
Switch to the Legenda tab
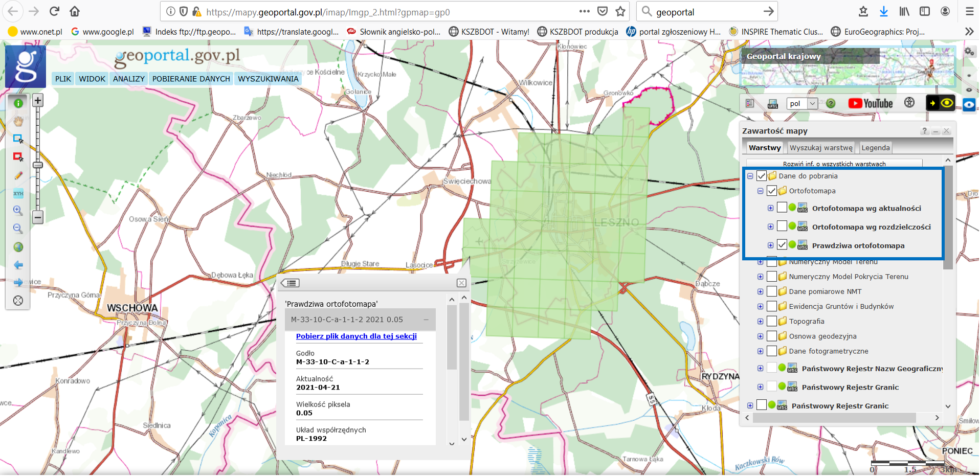875,148
